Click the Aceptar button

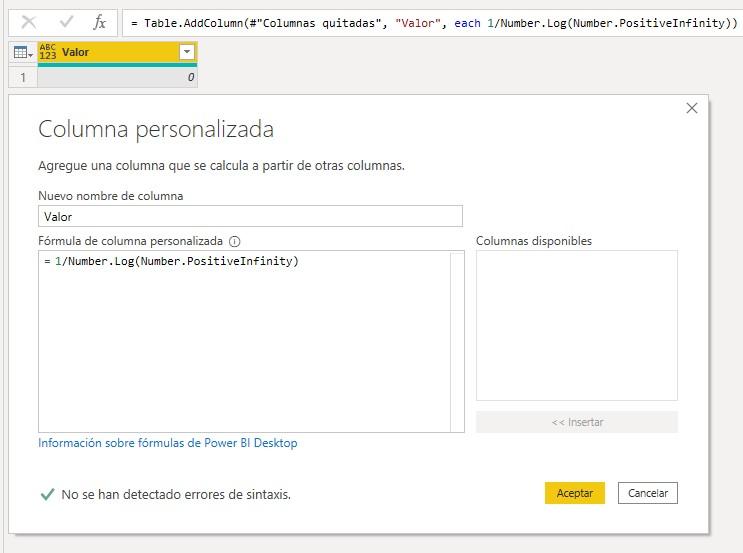(x=574, y=493)
